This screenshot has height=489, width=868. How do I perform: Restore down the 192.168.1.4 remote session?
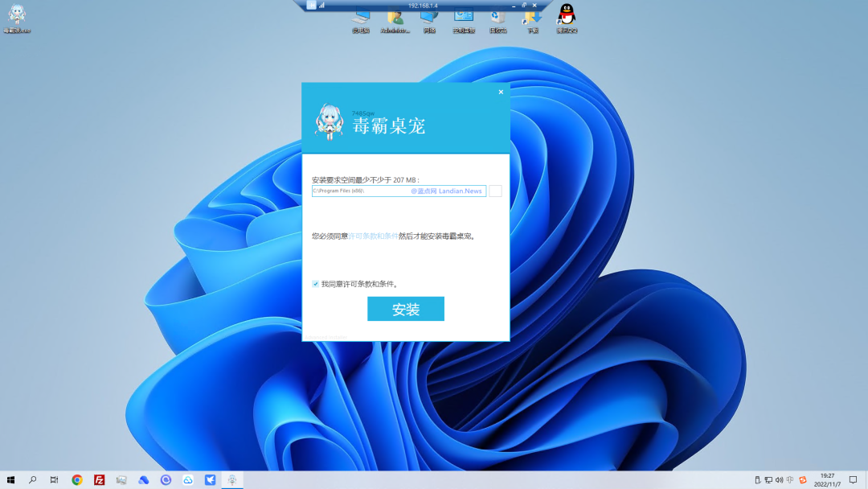click(524, 5)
